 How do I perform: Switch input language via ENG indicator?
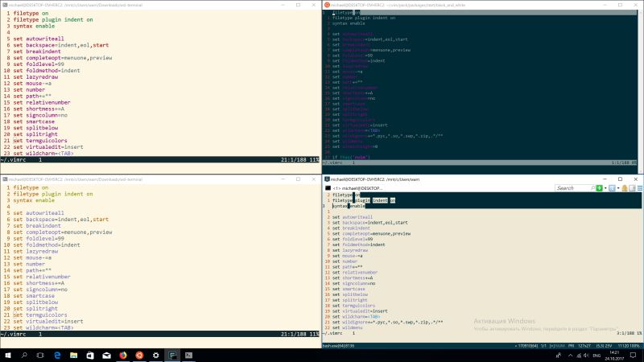click(597, 356)
